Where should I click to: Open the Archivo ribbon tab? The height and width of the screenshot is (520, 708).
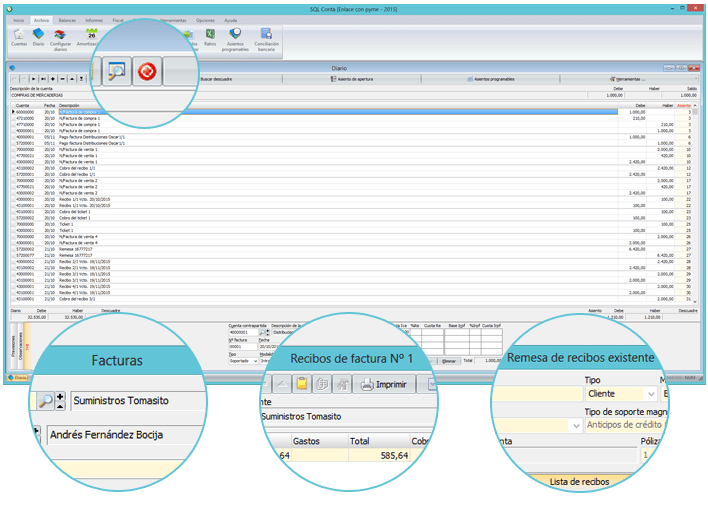tap(40, 19)
